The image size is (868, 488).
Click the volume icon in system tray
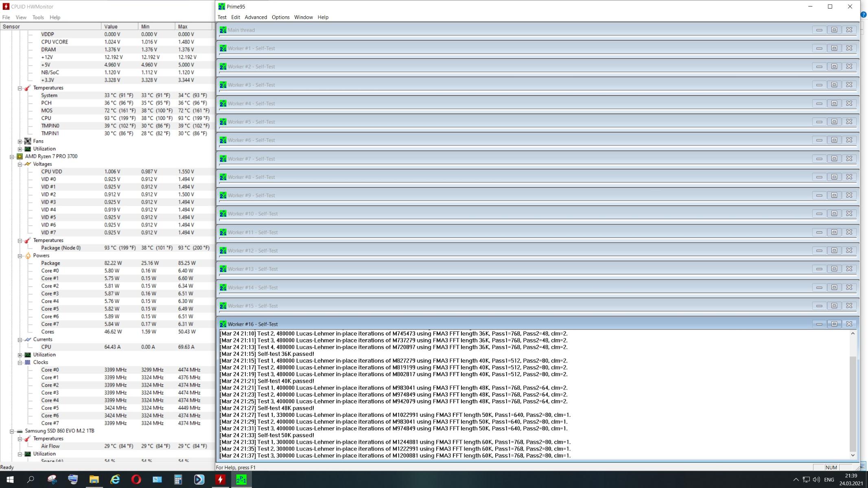coord(816,479)
